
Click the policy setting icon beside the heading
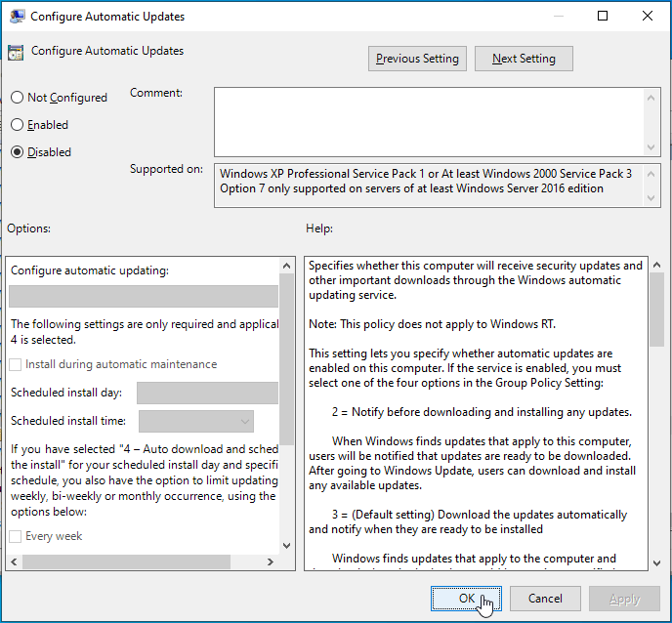click(16, 54)
